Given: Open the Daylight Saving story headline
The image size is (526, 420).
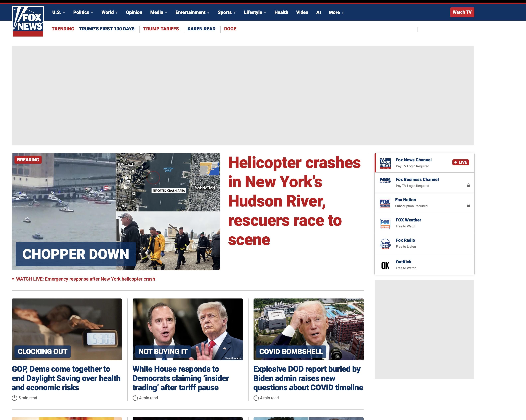Looking at the screenshot, I should [x=66, y=378].
